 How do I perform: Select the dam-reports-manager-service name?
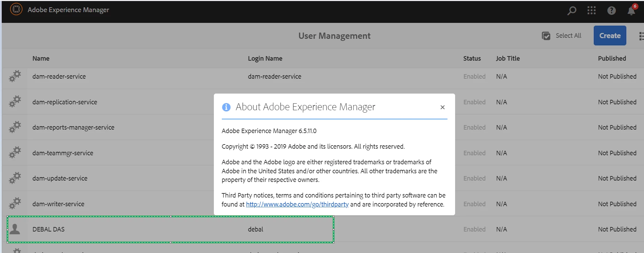(x=73, y=127)
